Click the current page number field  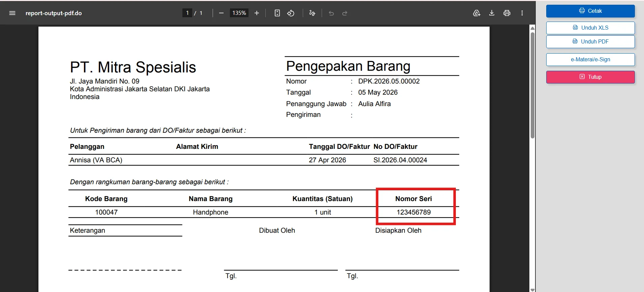(187, 13)
